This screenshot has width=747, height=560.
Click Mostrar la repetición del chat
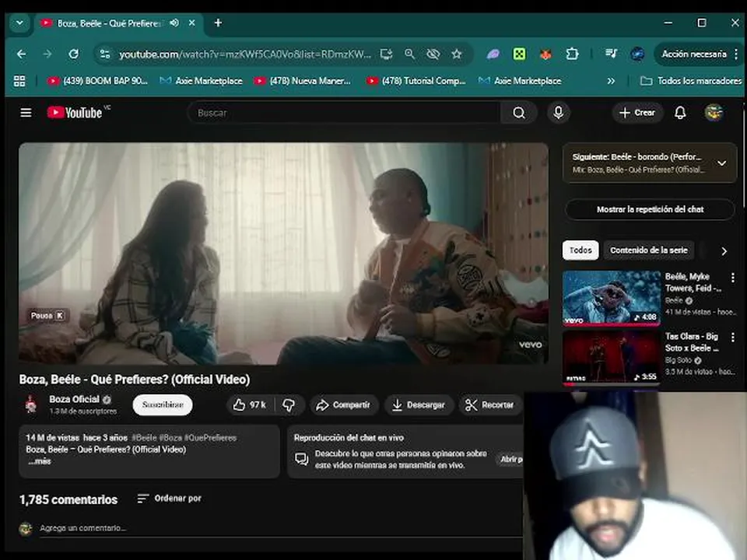tap(650, 209)
